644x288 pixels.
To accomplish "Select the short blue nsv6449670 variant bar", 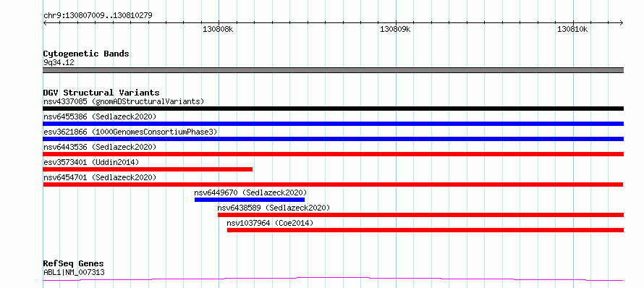I will tap(250, 200).
